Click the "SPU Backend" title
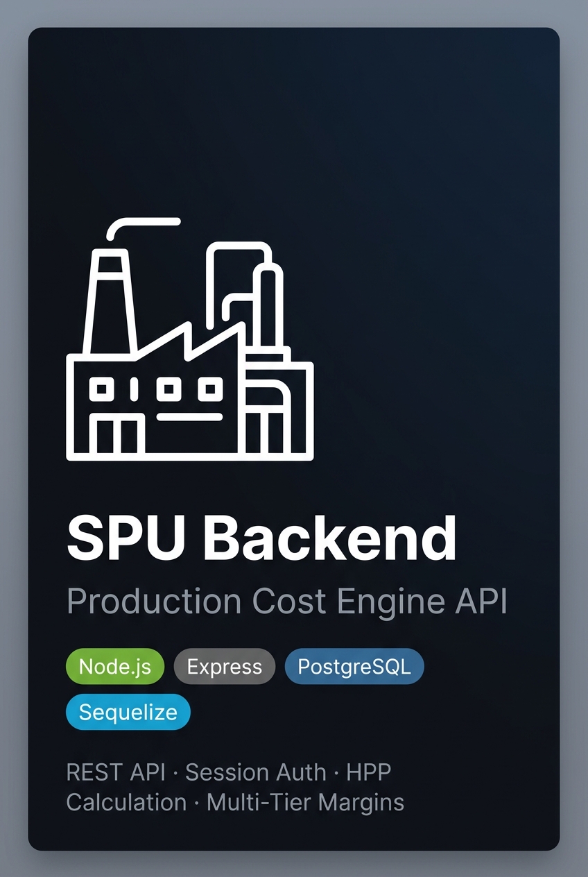The image size is (588, 877). (x=262, y=539)
